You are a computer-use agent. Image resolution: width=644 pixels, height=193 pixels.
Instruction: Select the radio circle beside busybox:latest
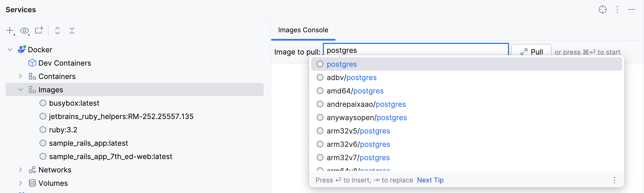pyautogui.click(x=43, y=103)
